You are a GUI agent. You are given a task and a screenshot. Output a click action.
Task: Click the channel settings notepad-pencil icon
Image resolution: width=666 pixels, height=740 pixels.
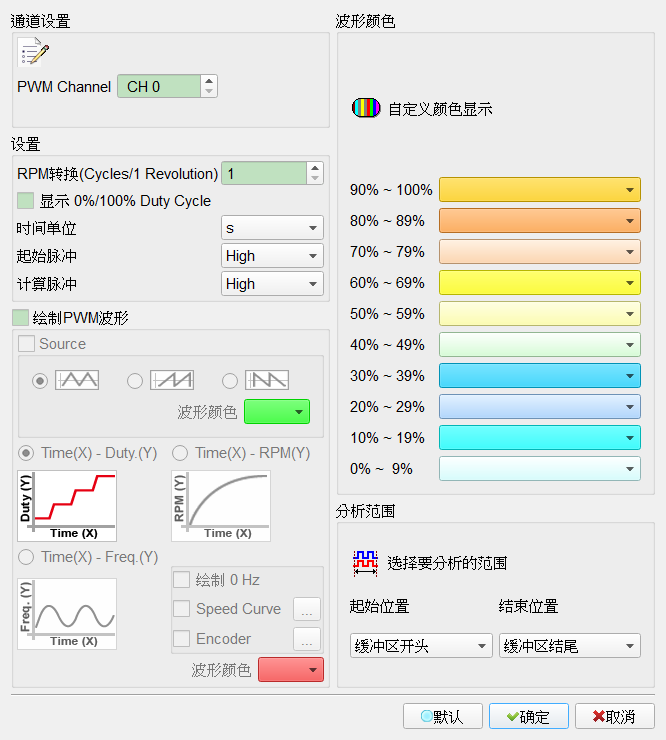[x=33, y=51]
